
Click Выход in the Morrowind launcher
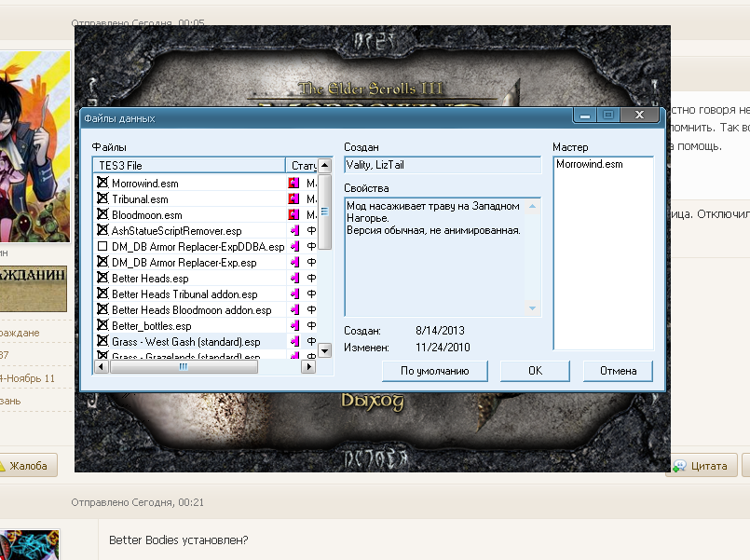(x=372, y=401)
